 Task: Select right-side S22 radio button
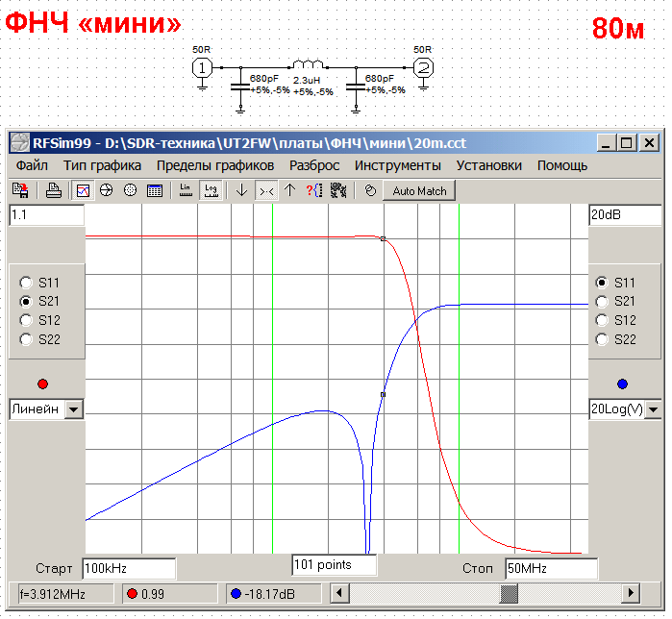[602, 339]
